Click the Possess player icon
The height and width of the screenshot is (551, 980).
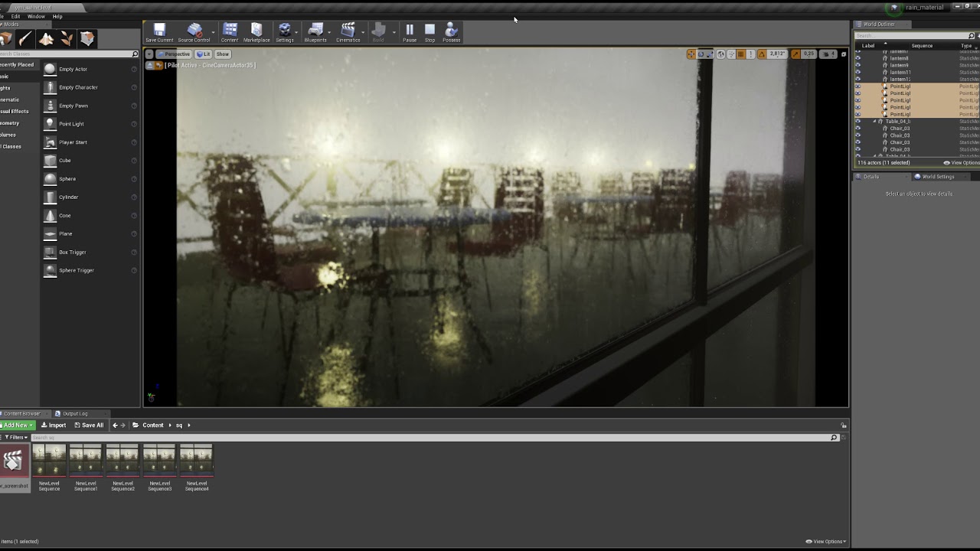tap(451, 32)
